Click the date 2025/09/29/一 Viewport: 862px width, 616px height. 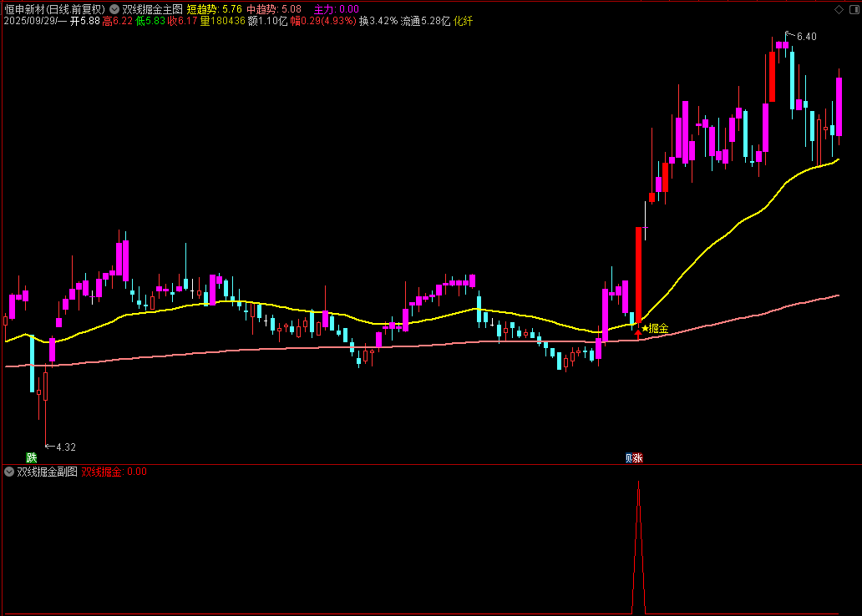[x=35, y=21]
